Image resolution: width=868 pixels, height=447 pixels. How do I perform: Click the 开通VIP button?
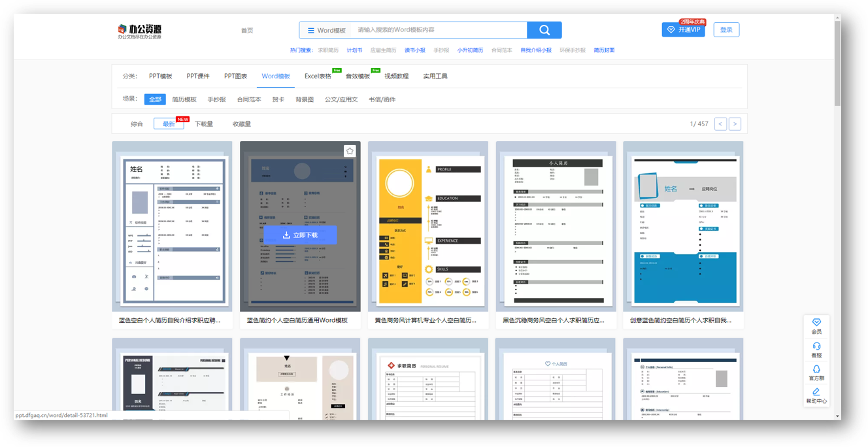pyautogui.click(x=683, y=30)
